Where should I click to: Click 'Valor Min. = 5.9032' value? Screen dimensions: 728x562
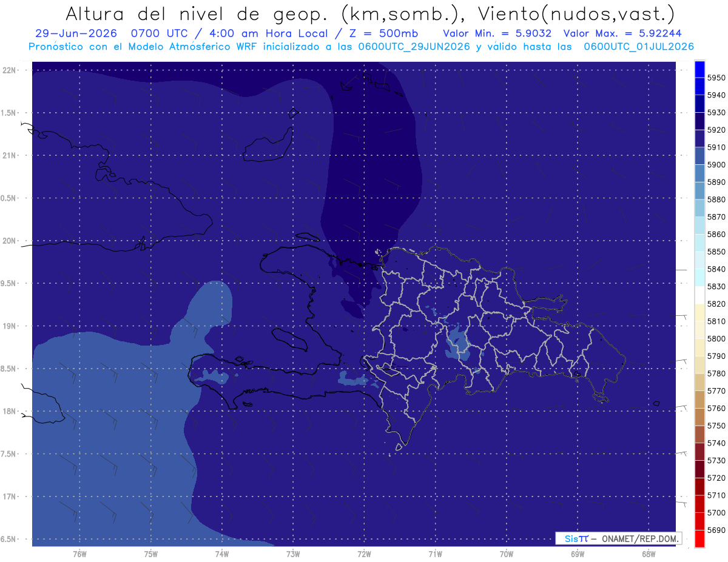[497, 33]
